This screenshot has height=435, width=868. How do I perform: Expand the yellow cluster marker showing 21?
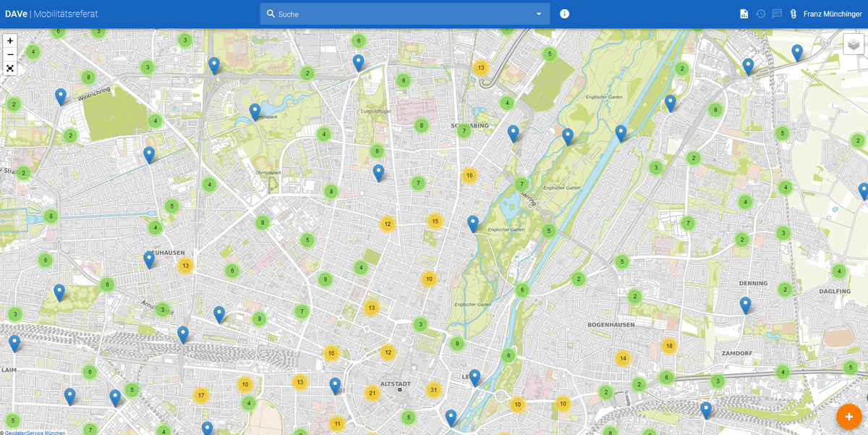(372, 394)
